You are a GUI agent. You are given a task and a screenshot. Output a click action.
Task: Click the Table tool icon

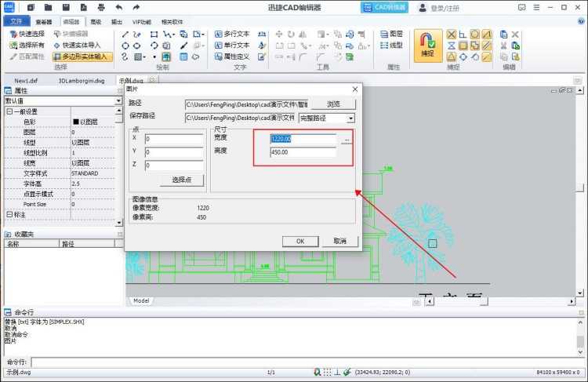(183, 56)
